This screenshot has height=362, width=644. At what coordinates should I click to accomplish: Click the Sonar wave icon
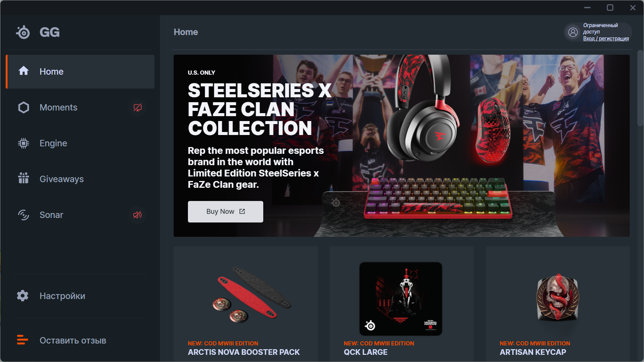click(23, 215)
